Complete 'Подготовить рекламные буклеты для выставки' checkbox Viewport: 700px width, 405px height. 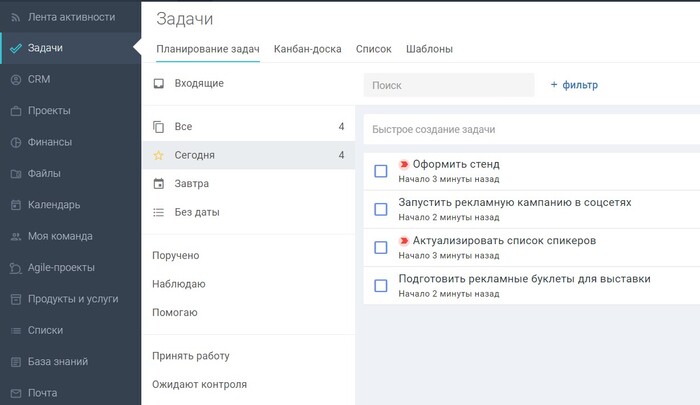click(x=380, y=285)
